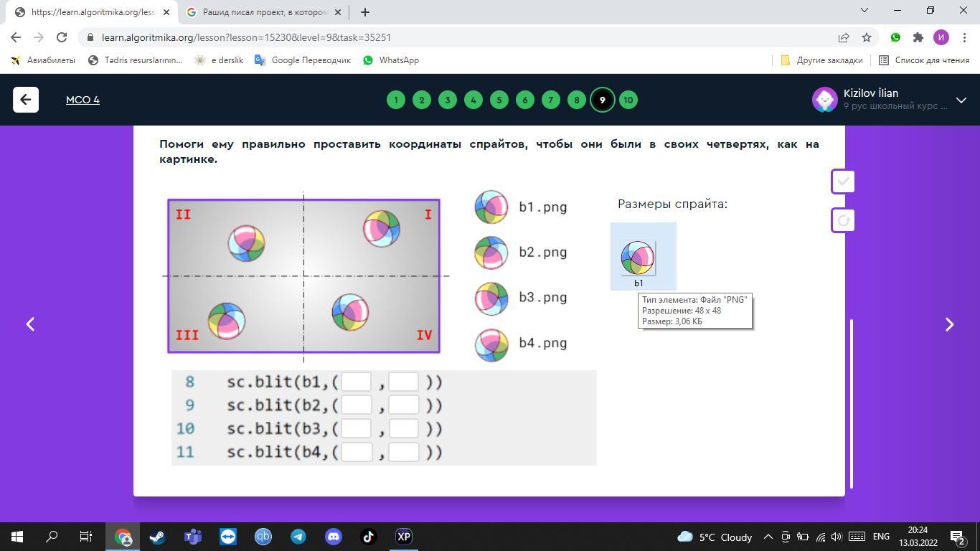Open the Chrome extensions puzzle icon
Viewport: 980px width, 551px height.
(x=918, y=37)
